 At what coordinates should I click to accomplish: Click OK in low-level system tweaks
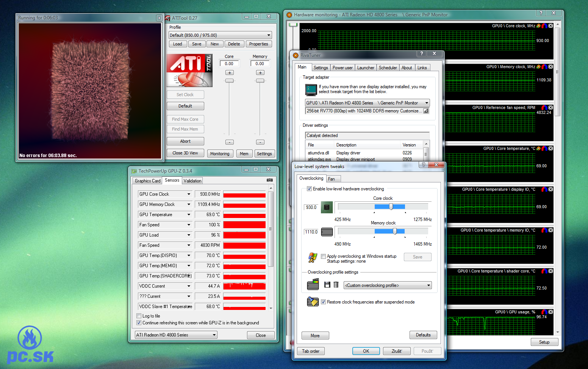pyautogui.click(x=366, y=351)
